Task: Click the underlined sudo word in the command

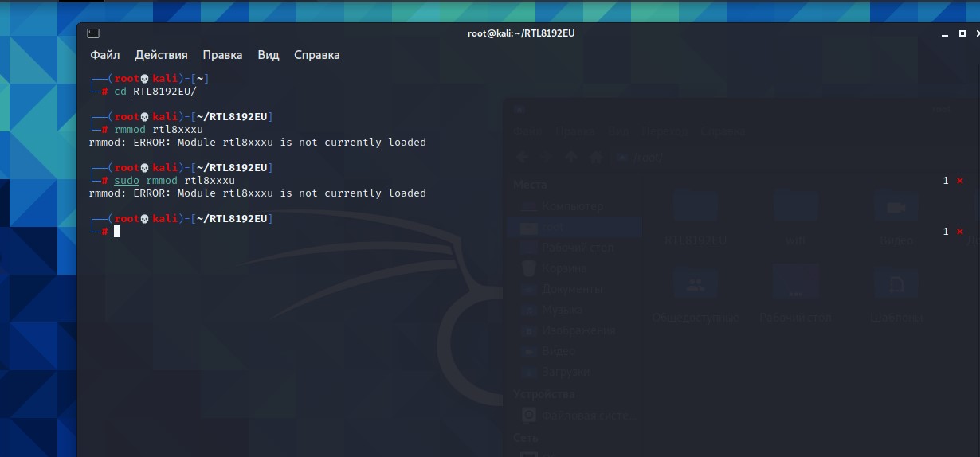Action: [127, 181]
